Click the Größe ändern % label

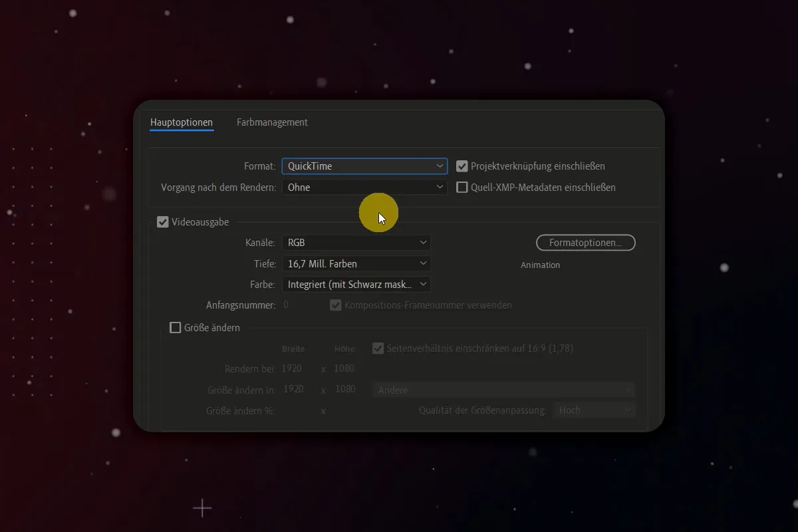(240, 411)
